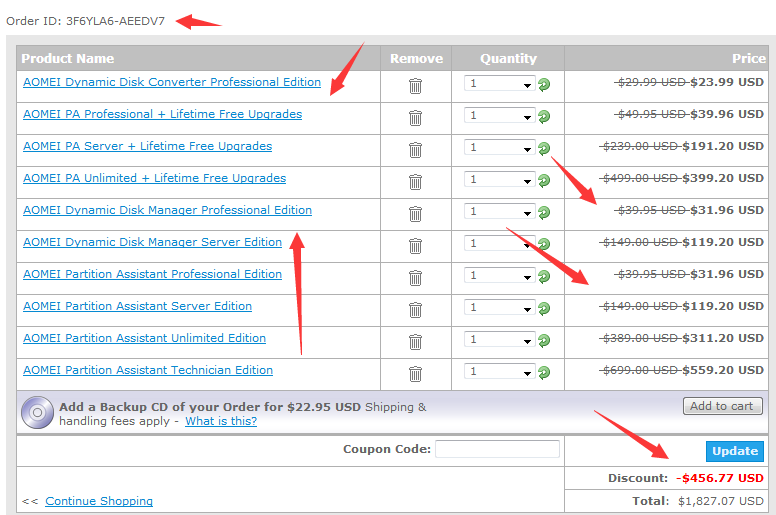Delete AOMEI Partition Assistant Professional Edition from cart
The width and height of the screenshot is (776, 515).
click(415, 278)
